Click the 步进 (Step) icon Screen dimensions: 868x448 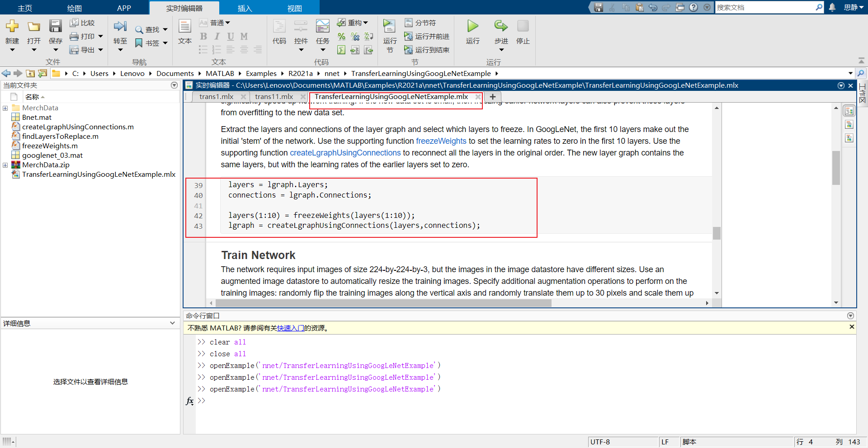pyautogui.click(x=501, y=26)
